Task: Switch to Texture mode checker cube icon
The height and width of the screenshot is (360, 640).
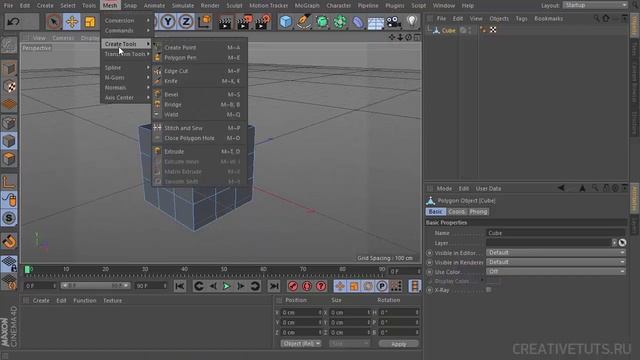Action: click(9, 87)
